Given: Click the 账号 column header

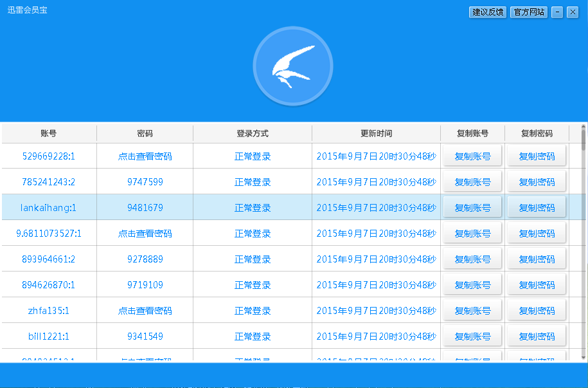Looking at the screenshot, I should tap(48, 133).
